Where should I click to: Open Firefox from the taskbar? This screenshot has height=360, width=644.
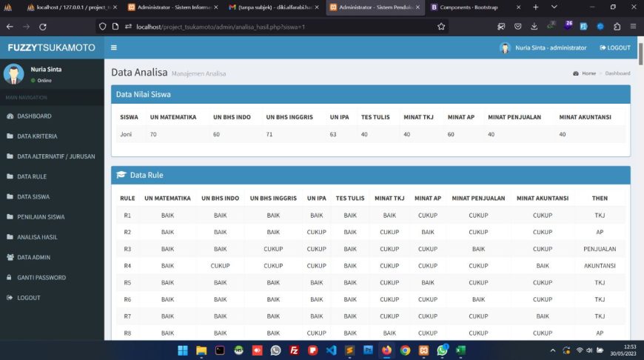click(x=386, y=350)
